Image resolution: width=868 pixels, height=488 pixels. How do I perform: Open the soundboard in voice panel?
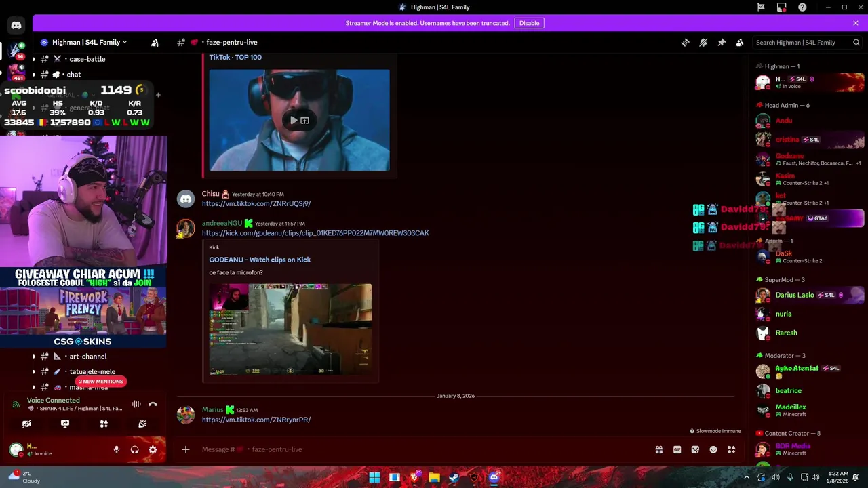pyautogui.click(x=142, y=424)
